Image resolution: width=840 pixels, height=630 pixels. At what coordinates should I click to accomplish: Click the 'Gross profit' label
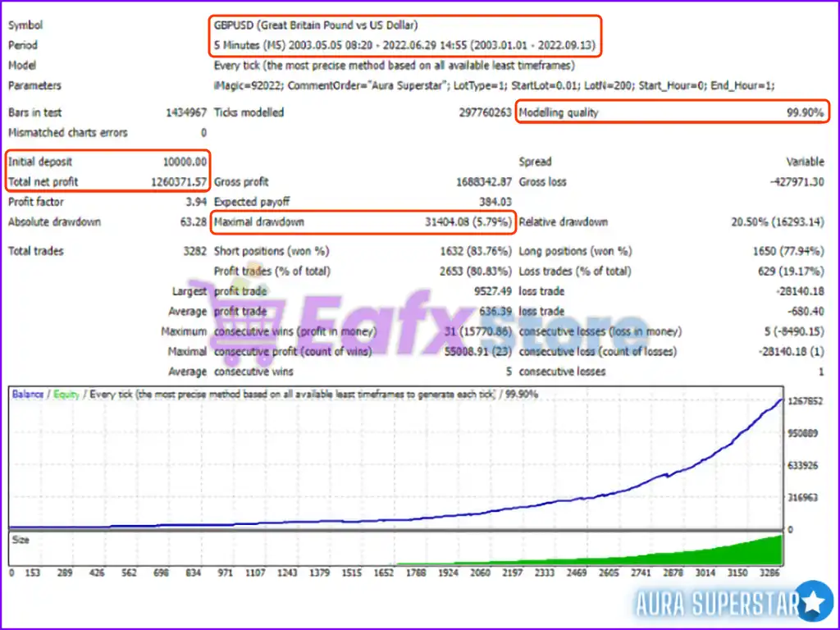(241, 182)
